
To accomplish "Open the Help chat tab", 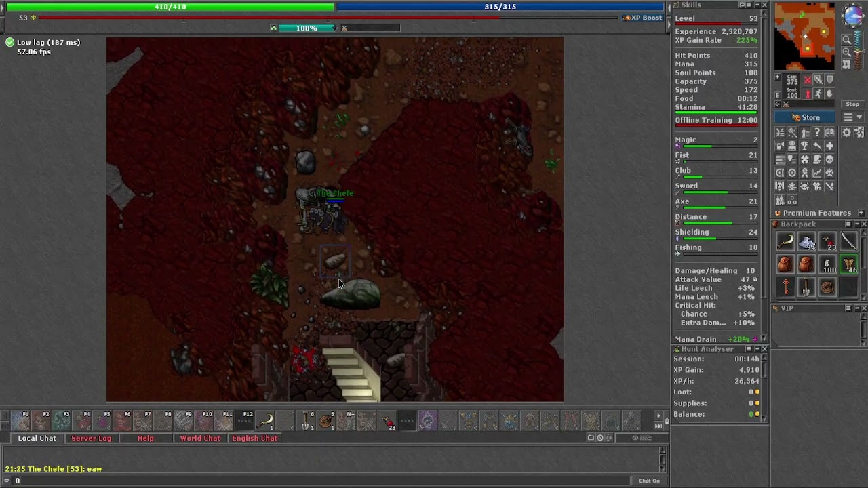I will point(146,439).
